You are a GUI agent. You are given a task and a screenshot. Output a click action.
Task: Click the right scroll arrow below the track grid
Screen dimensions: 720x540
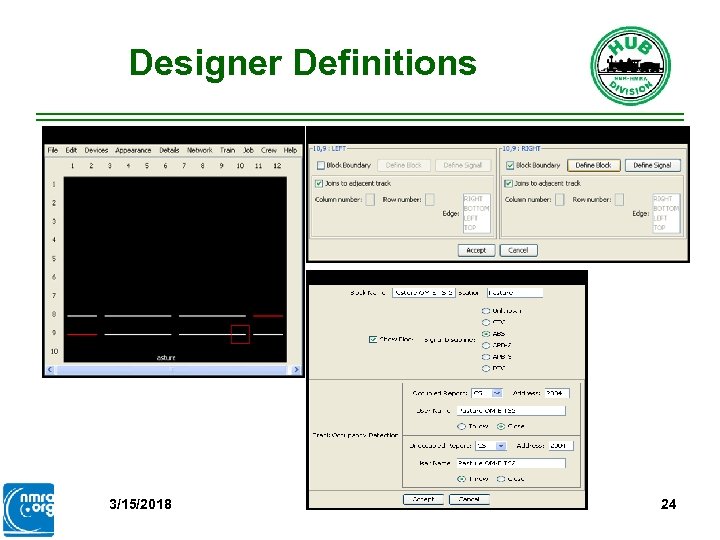pos(296,369)
